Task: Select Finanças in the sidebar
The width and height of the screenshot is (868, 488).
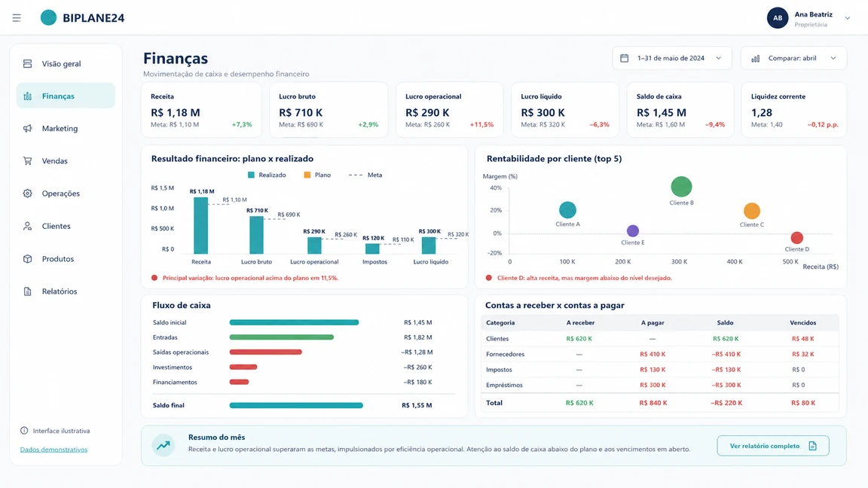Action: (x=66, y=96)
